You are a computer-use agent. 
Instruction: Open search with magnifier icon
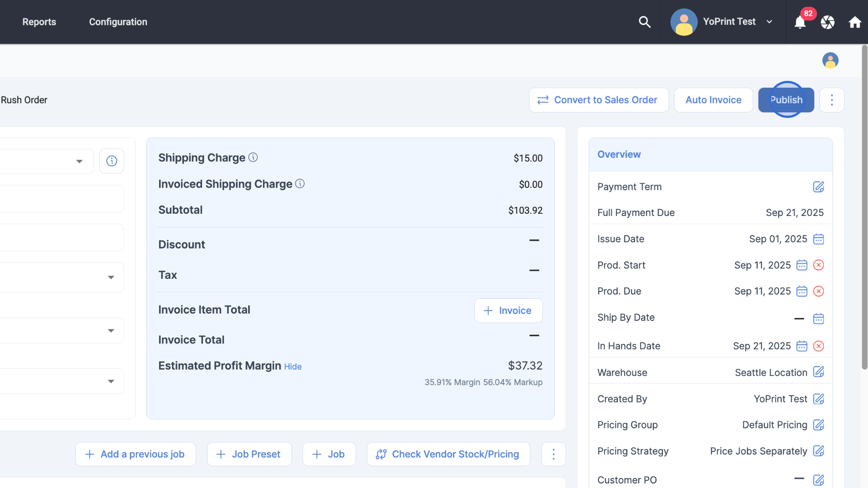pos(645,22)
